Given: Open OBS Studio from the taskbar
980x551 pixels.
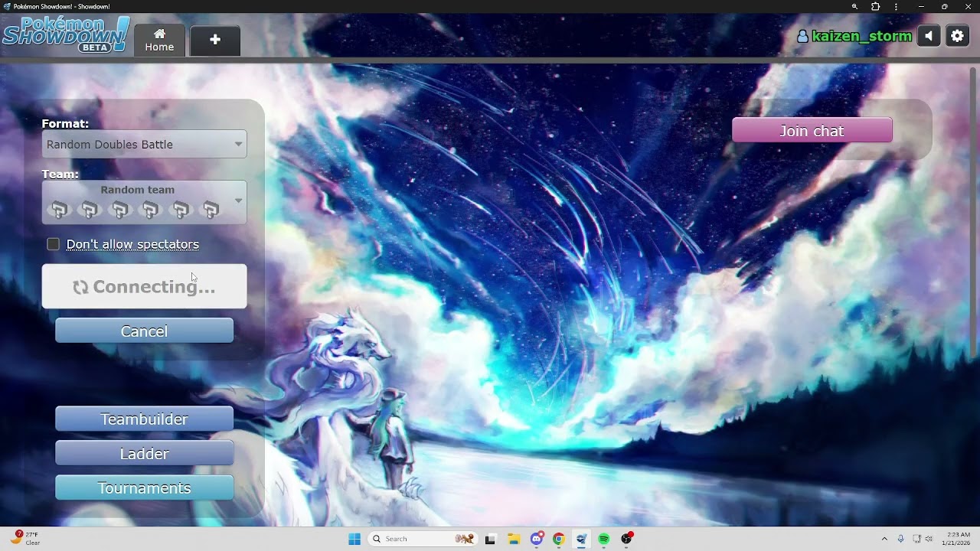Looking at the screenshot, I should coord(626,539).
